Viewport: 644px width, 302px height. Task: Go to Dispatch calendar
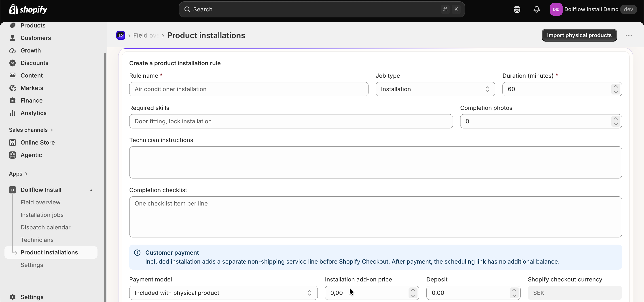pyautogui.click(x=45, y=227)
